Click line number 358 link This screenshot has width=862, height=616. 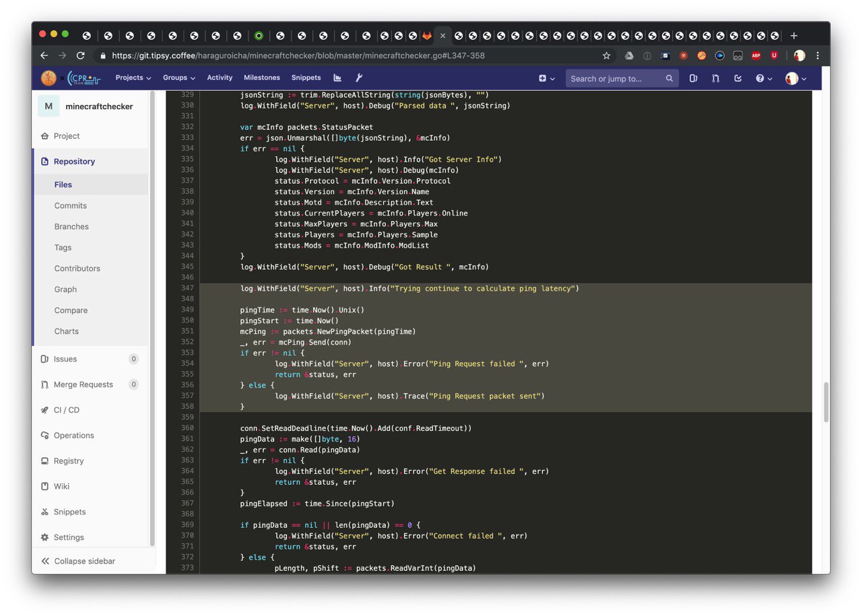pos(187,407)
